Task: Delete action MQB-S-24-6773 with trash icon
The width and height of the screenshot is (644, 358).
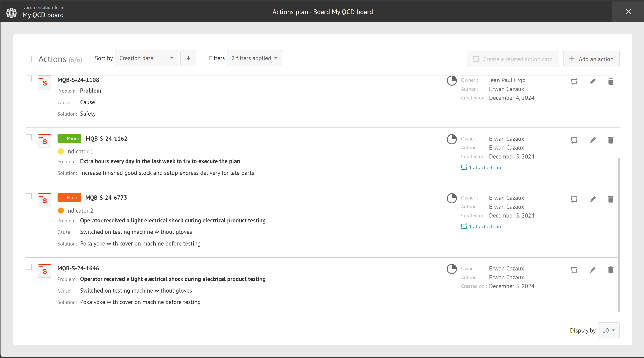Action: pos(611,199)
